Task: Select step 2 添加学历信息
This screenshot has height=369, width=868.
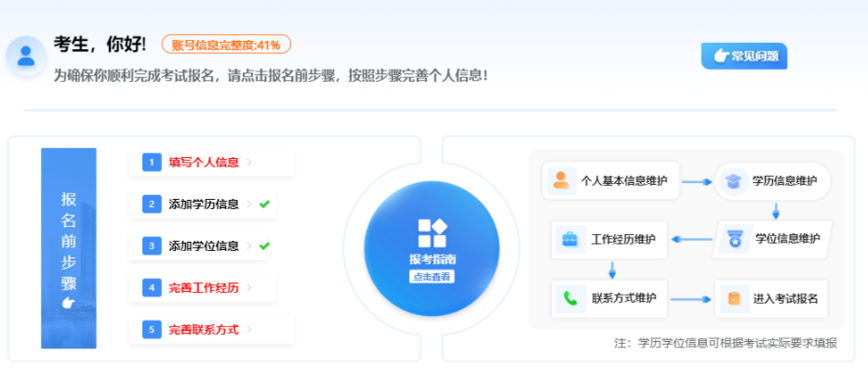Action: pyautogui.click(x=203, y=204)
